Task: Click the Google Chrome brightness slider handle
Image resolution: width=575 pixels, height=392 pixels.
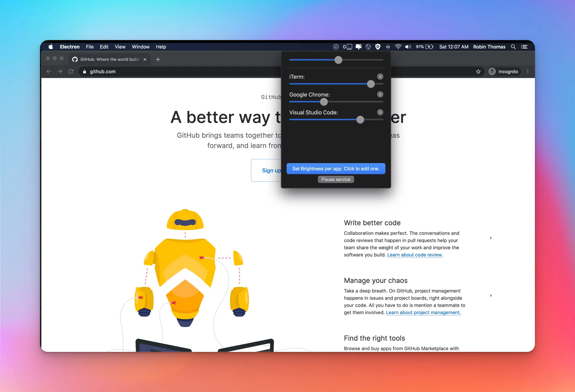Action: [324, 102]
